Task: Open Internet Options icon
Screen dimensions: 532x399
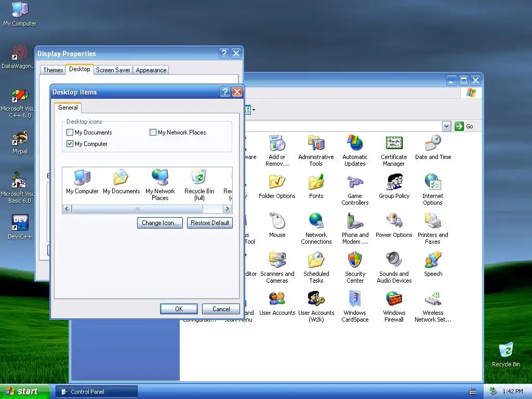Action: tap(433, 190)
